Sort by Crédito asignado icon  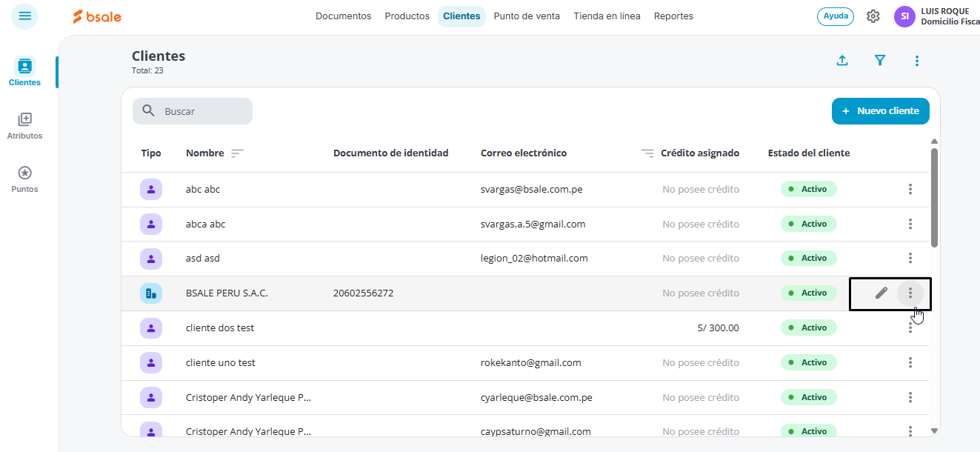[647, 153]
